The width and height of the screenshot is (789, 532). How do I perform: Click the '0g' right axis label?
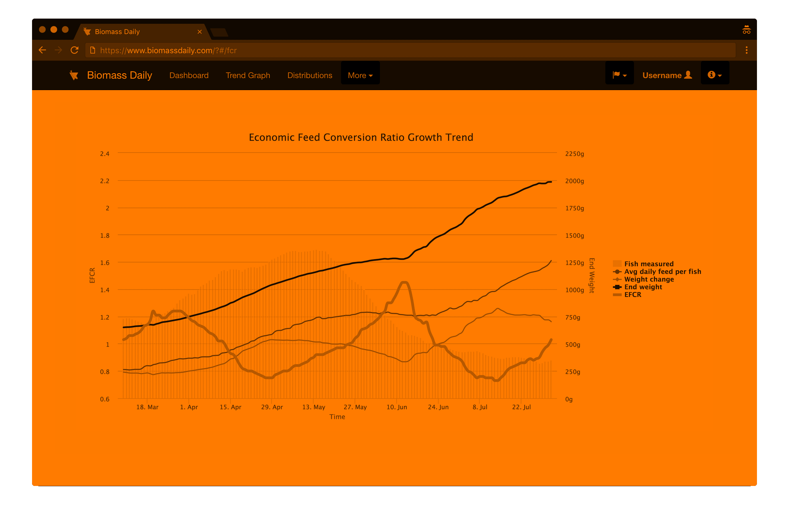point(569,399)
